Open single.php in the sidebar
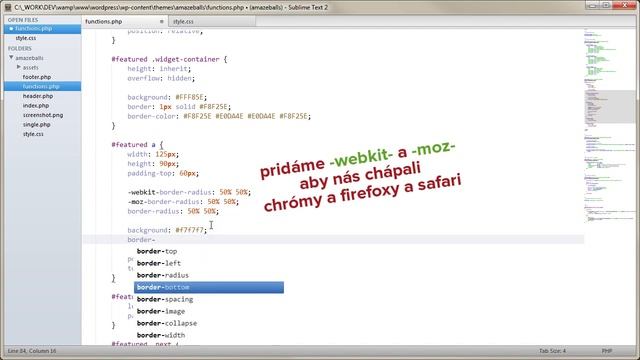 pyautogui.click(x=36, y=124)
